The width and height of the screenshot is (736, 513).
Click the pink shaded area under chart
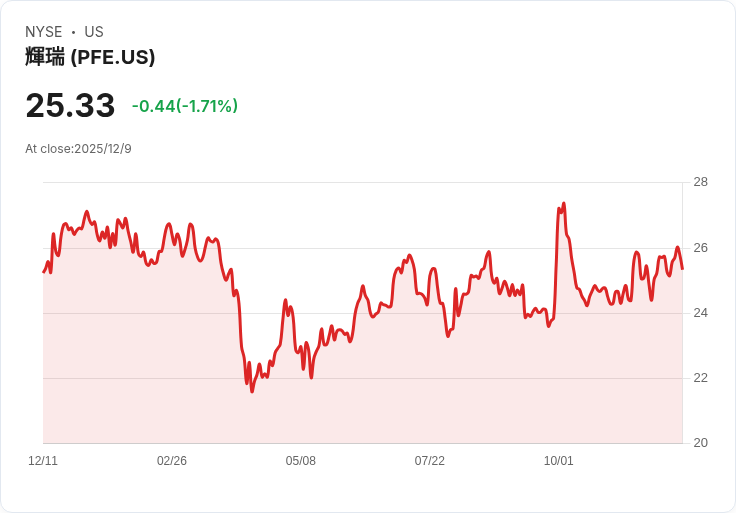[x=362, y=404]
